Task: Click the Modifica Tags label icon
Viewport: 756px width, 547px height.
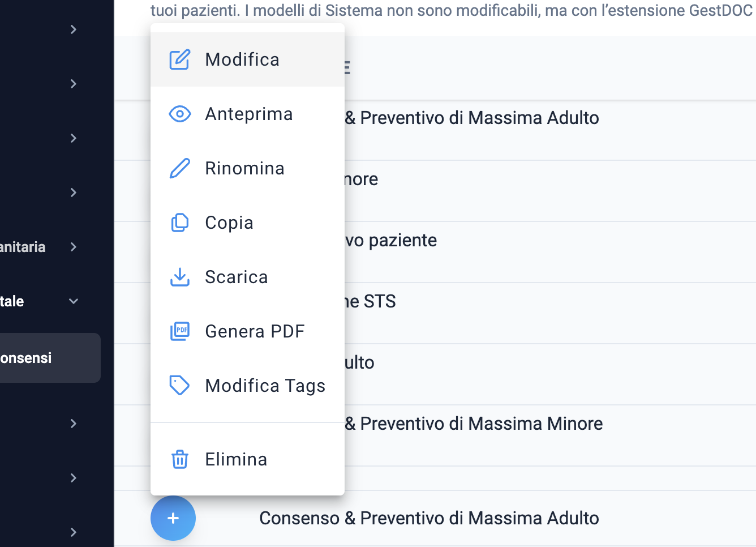Action: click(x=179, y=386)
